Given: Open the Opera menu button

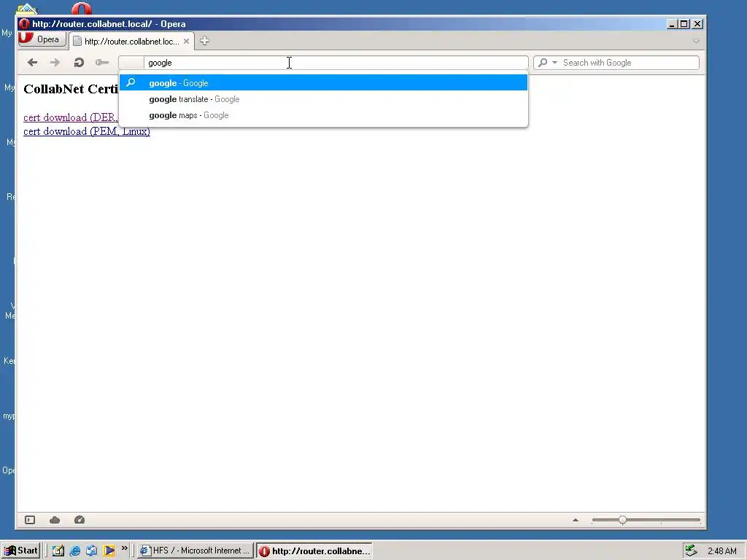Looking at the screenshot, I should point(42,39).
